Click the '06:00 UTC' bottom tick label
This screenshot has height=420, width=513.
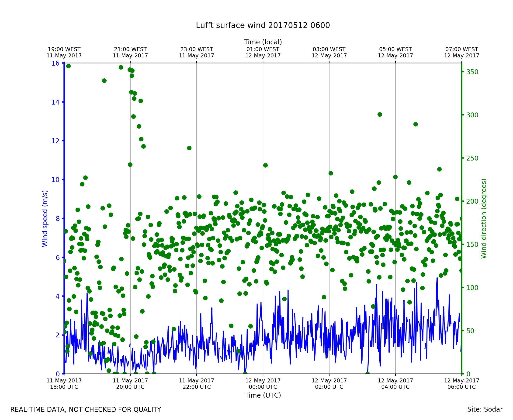(461, 387)
